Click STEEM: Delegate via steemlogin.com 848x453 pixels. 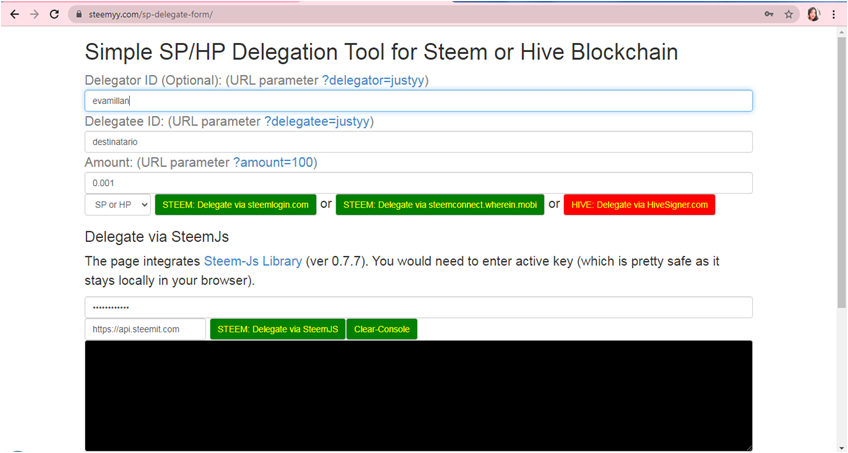tap(236, 205)
